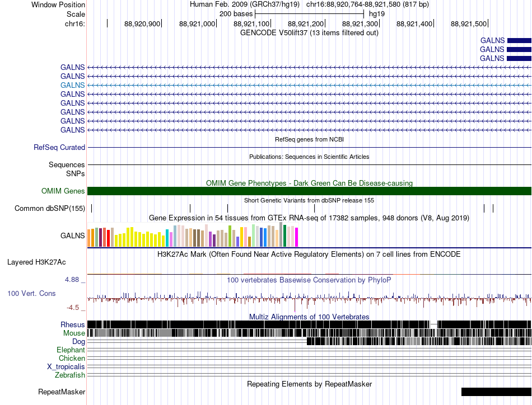
Task: Select the light blue GALNS transcript label
Action: tap(73, 85)
